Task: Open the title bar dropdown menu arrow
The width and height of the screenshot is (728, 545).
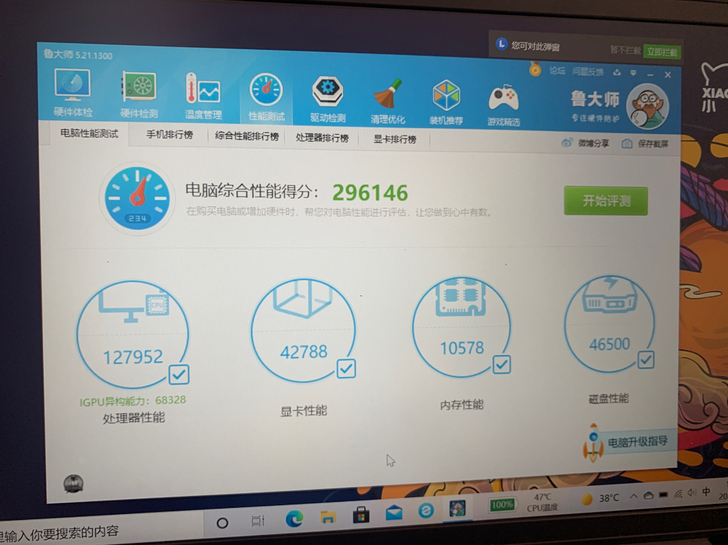Action: (633, 73)
